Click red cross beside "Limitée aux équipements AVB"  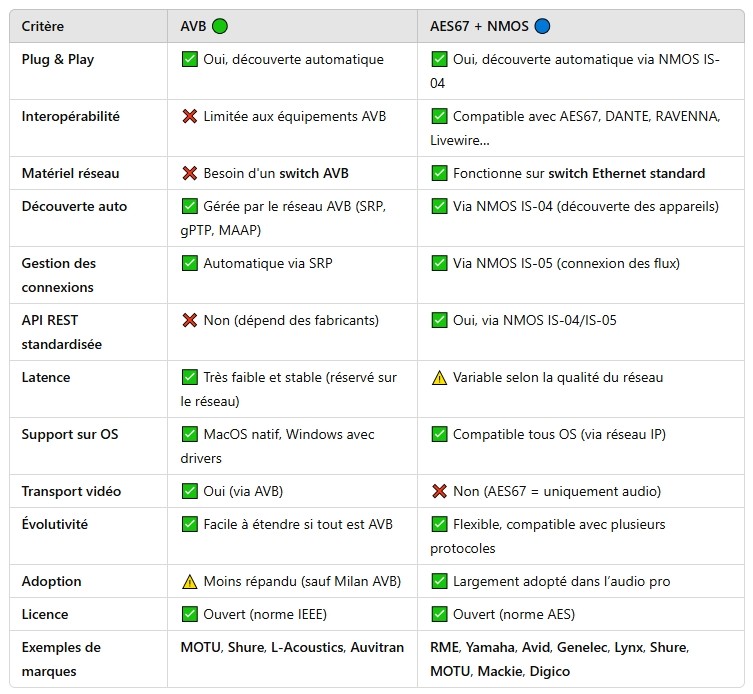tap(189, 117)
